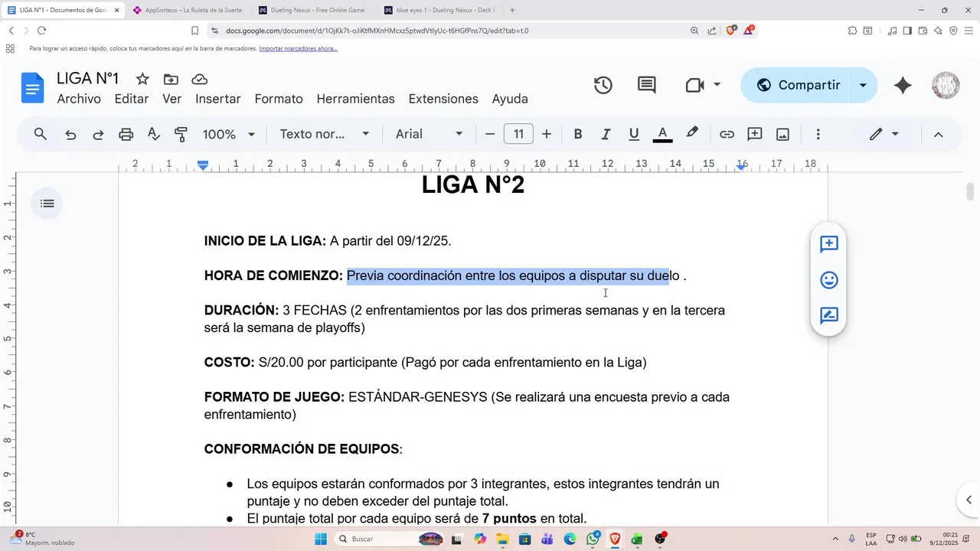Image resolution: width=980 pixels, height=551 pixels.
Task: Add emoji reaction from side panel
Action: tap(828, 280)
